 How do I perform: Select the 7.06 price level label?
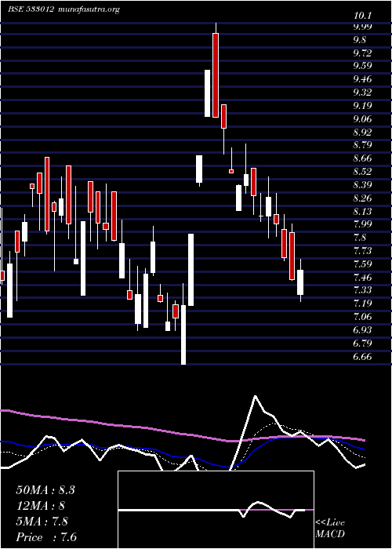(x=362, y=317)
